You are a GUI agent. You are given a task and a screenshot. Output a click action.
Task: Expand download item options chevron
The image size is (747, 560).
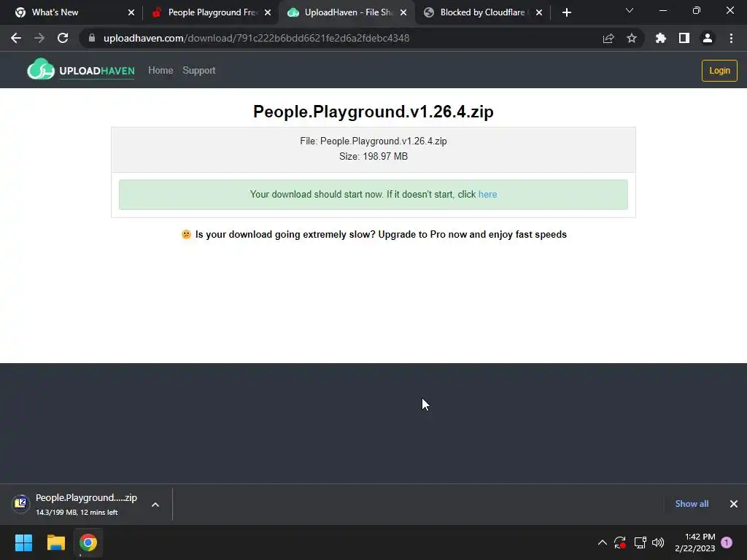coord(155,505)
